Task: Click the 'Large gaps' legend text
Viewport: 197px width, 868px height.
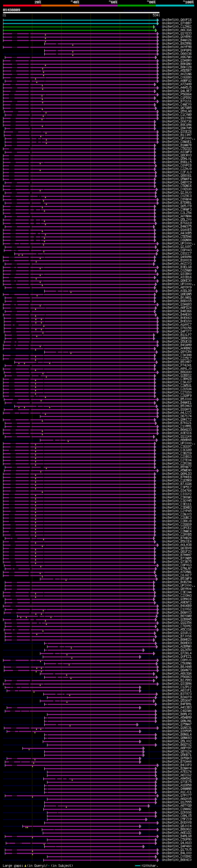Action: coord(13,866)
